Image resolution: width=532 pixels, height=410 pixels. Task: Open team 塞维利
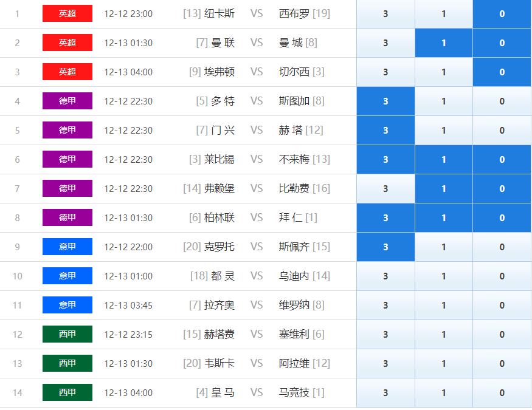(294, 334)
